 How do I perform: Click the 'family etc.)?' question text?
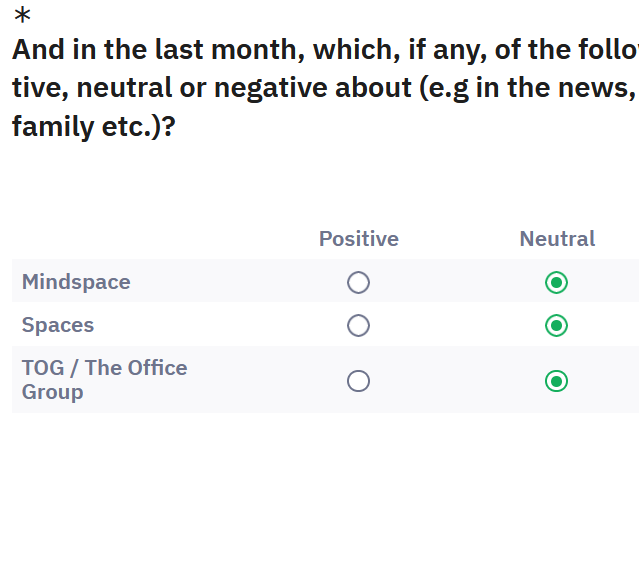(x=93, y=127)
